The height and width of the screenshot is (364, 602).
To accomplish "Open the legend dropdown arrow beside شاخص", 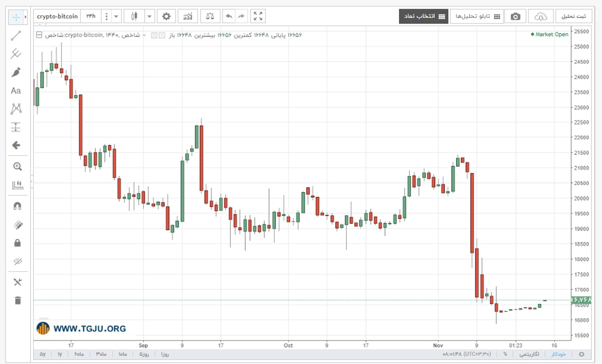I will point(144,35).
